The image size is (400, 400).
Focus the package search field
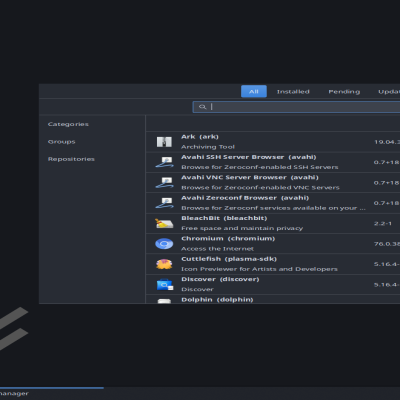pos(296,107)
